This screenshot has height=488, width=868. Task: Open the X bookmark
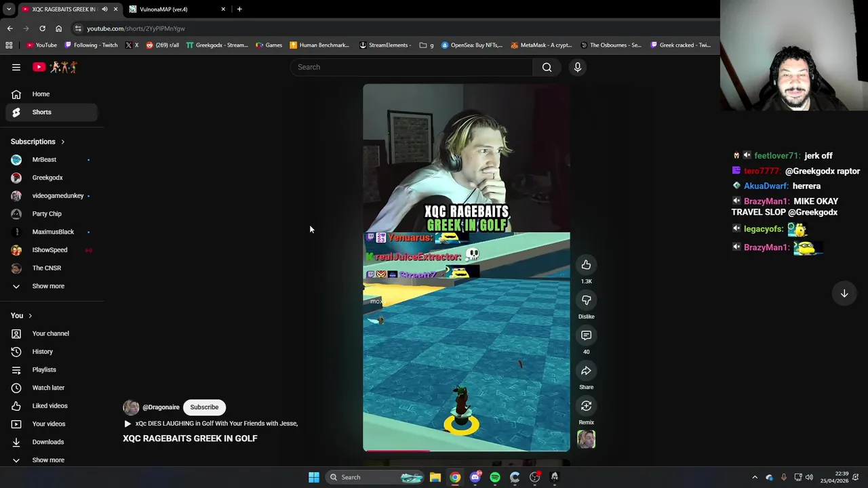click(x=132, y=45)
